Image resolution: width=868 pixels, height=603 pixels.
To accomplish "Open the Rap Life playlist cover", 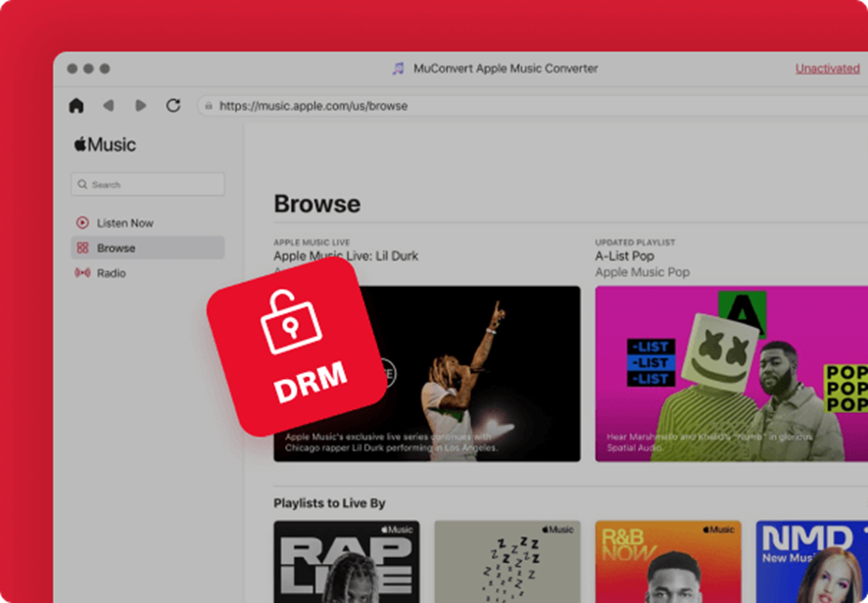I will point(347,562).
